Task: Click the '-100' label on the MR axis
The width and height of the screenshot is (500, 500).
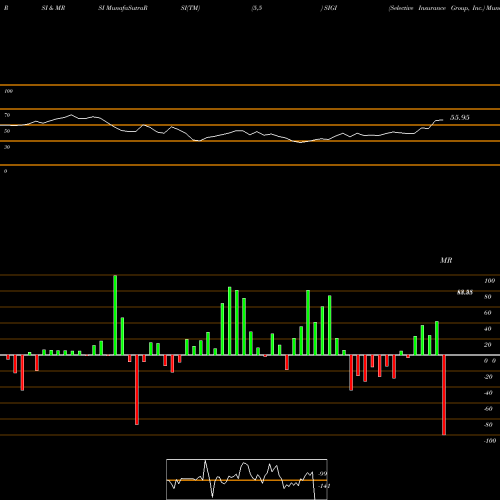Action: (490, 441)
